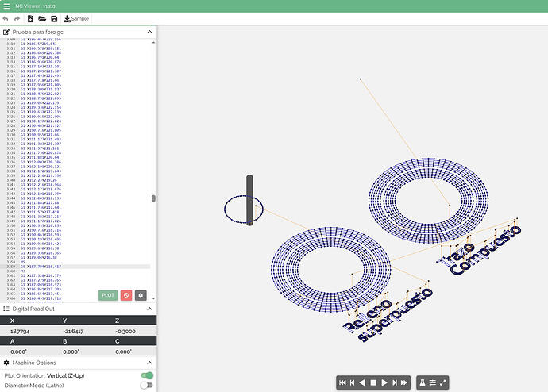Collapse the Digital Read Out panel
The image size is (548, 392).
click(x=149, y=309)
